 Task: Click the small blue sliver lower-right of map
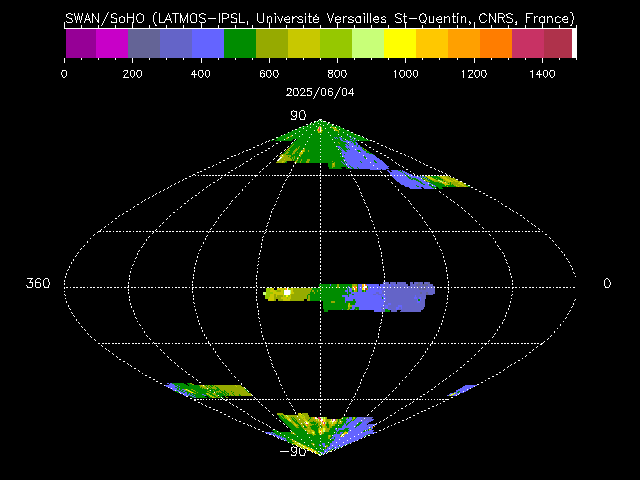462,390
